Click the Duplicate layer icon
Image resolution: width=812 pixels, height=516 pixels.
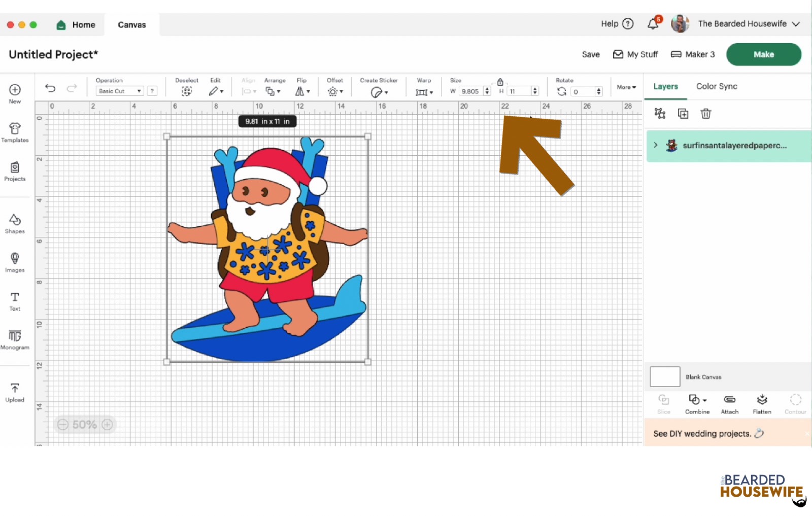683,114
